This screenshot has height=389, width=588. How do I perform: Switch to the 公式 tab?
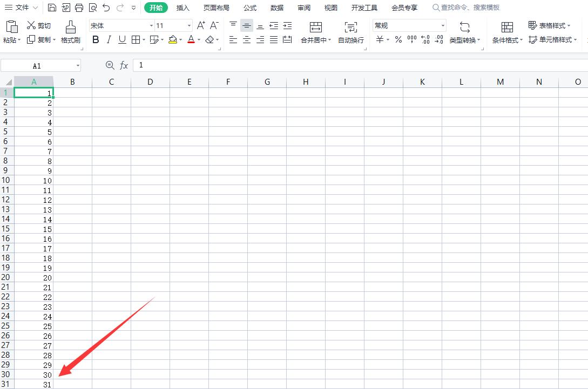click(250, 8)
